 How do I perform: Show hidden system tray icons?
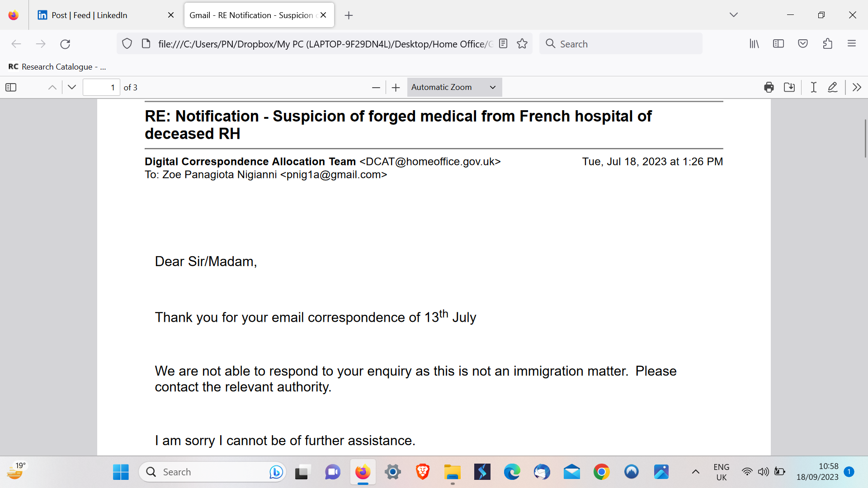pos(696,472)
